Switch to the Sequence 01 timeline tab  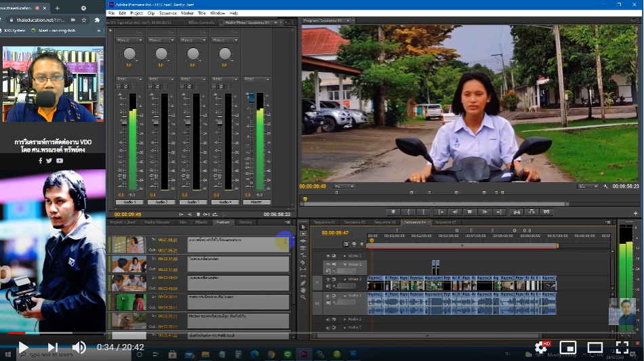(324, 222)
